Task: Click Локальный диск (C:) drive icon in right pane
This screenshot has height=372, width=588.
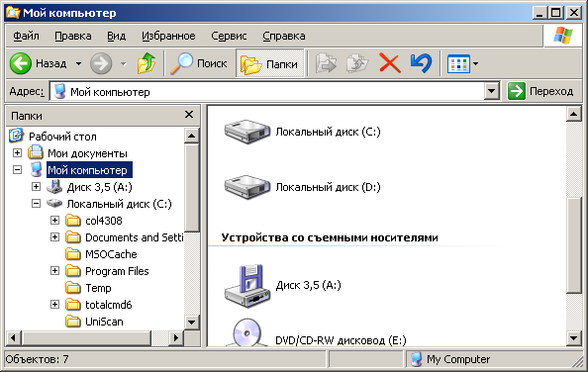Action: (x=247, y=132)
